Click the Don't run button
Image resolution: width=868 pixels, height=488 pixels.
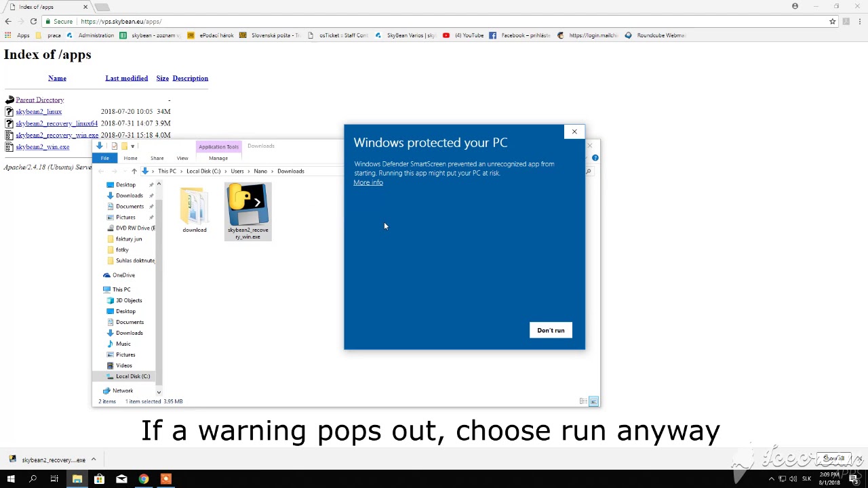tap(551, 330)
